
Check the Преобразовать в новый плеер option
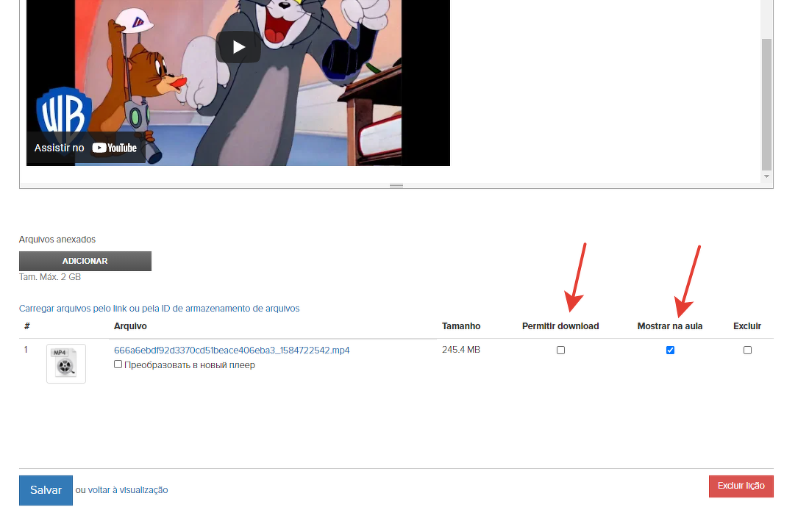118,364
